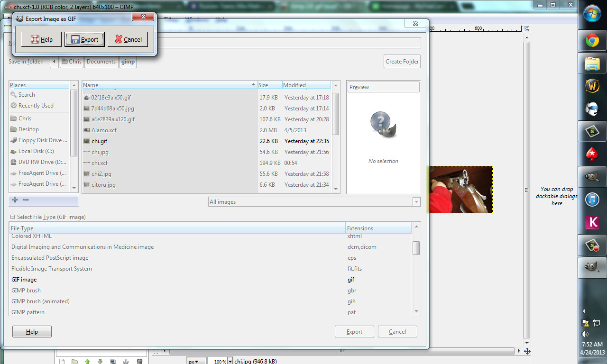
Task: Open the px units dropdown
Action: (196, 362)
